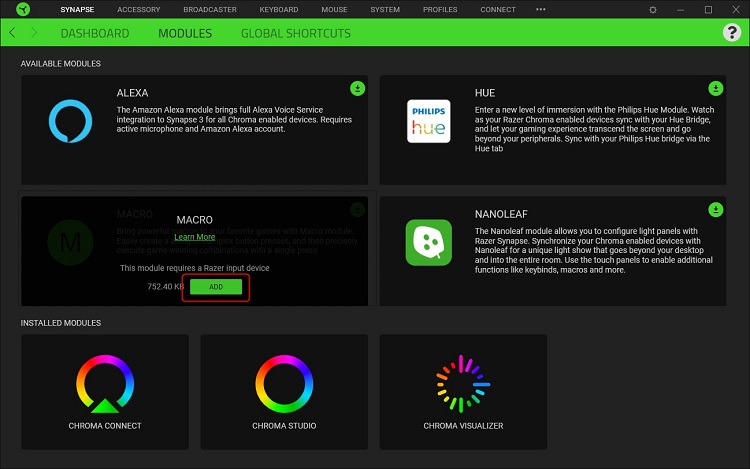Download the Hue module via its green icon

(716, 88)
